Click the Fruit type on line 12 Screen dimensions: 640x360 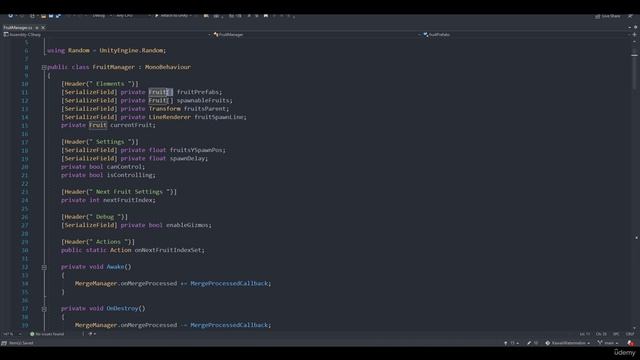point(158,100)
